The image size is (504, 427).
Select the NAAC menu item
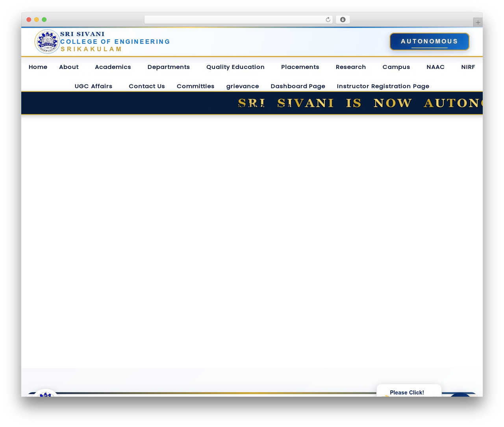pyautogui.click(x=435, y=67)
